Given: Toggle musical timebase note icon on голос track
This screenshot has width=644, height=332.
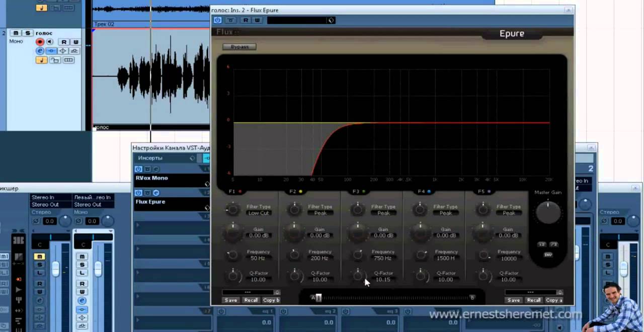Looking at the screenshot, I should [41, 60].
